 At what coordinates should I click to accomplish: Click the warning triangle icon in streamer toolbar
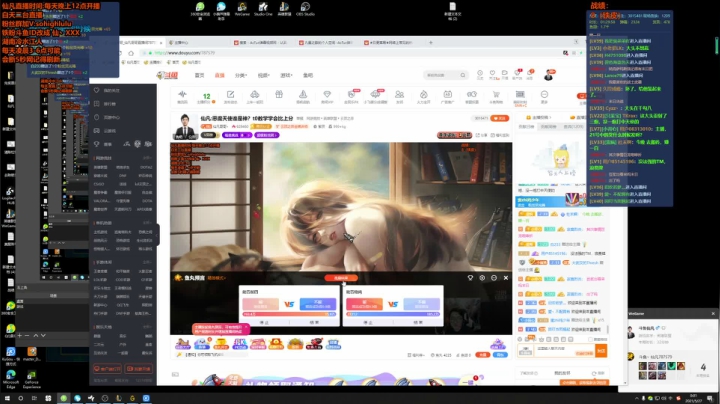pyautogui.click(x=303, y=95)
